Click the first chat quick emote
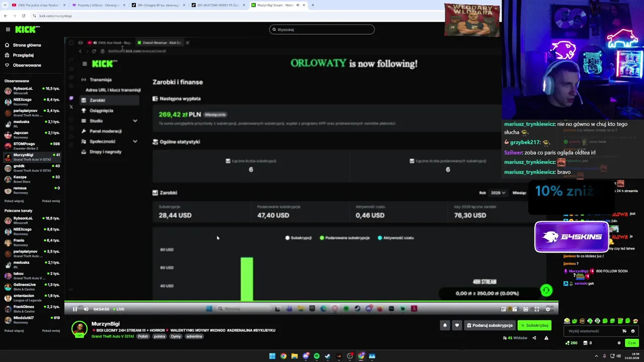Viewport: 644px width, 362px height. pos(567,321)
